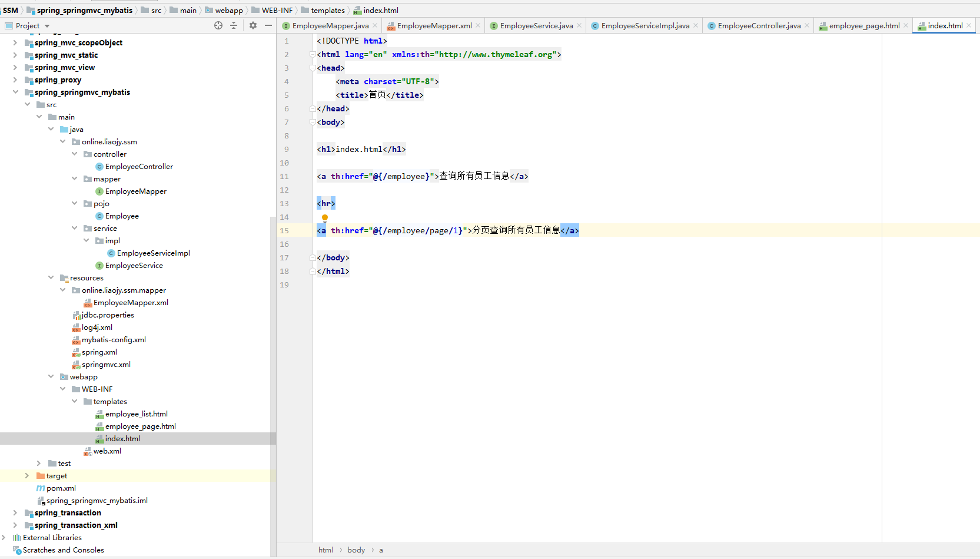The image size is (980, 559).
Task: Select Employee class in pojo package
Action: coord(122,216)
